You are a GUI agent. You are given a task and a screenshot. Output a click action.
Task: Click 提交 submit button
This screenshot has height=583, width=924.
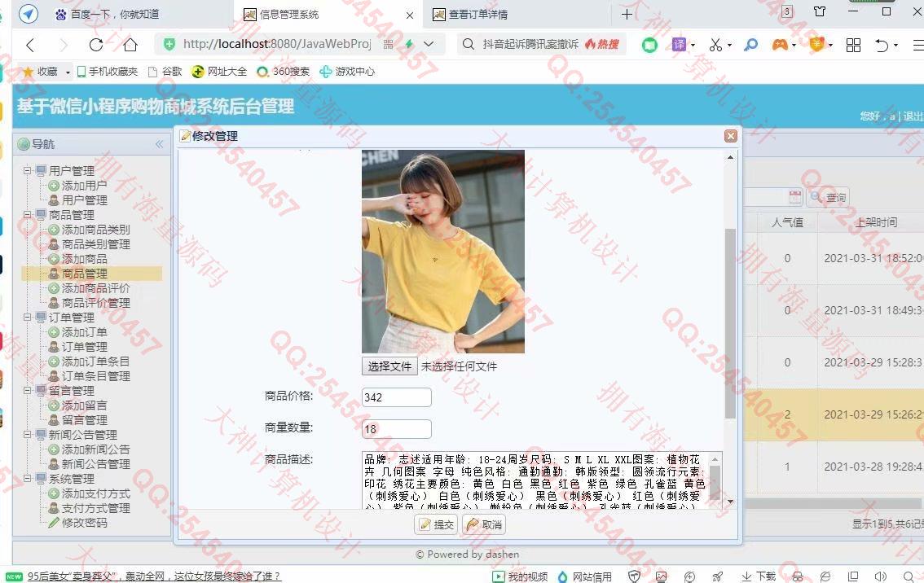pyautogui.click(x=436, y=524)
